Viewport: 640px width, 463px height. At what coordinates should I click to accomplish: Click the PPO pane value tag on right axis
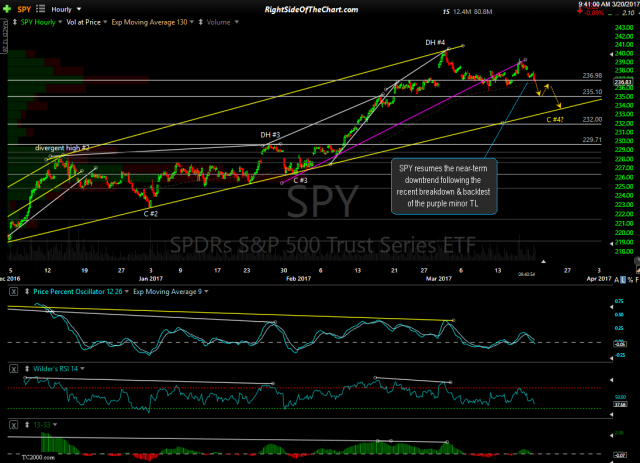click(620, 344)
